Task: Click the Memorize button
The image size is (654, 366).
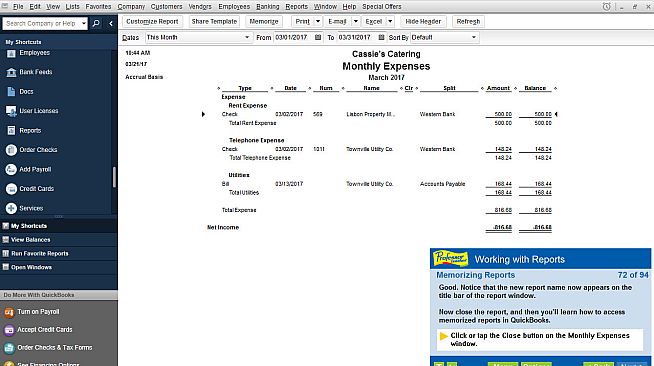Action: pyautogui.click(x=264, y=21)
